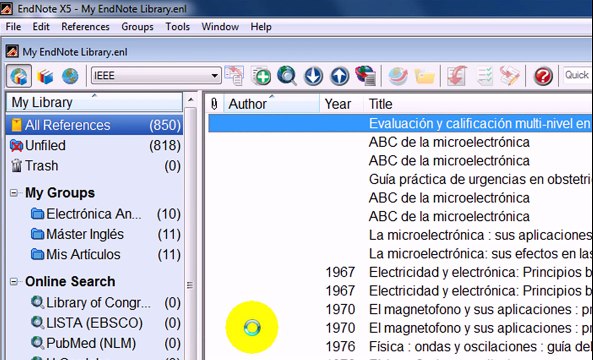The image size is (593, 360).
Task: Click the Open Link icon
Action: tap(398, 76)
